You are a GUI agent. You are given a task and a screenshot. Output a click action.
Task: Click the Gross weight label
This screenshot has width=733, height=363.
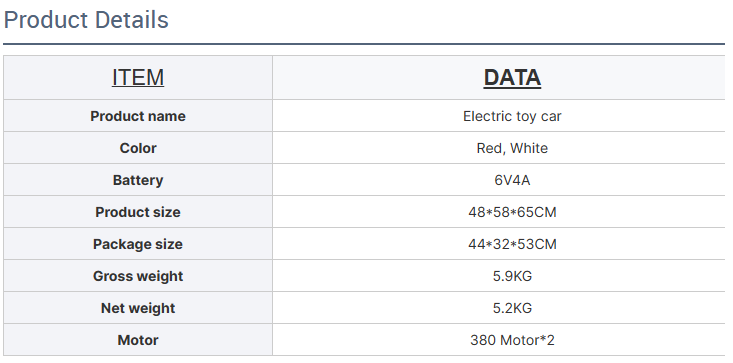point(138,276)
